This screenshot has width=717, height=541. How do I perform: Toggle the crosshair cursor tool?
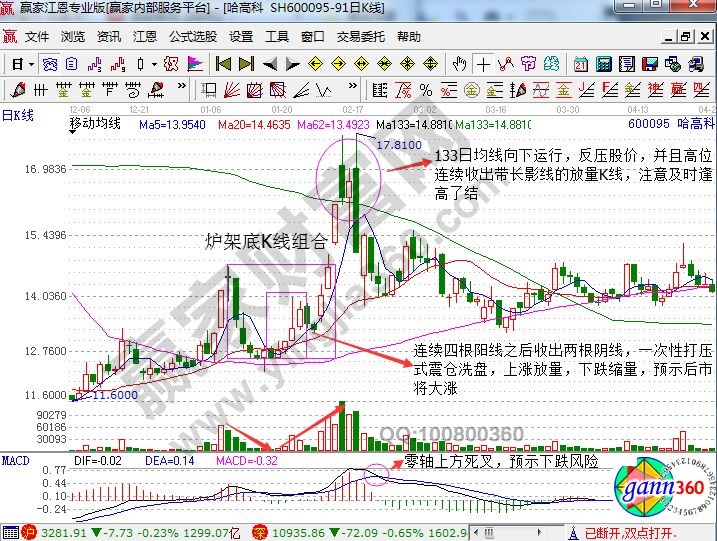pyautogui.click(x=484, y=64)
